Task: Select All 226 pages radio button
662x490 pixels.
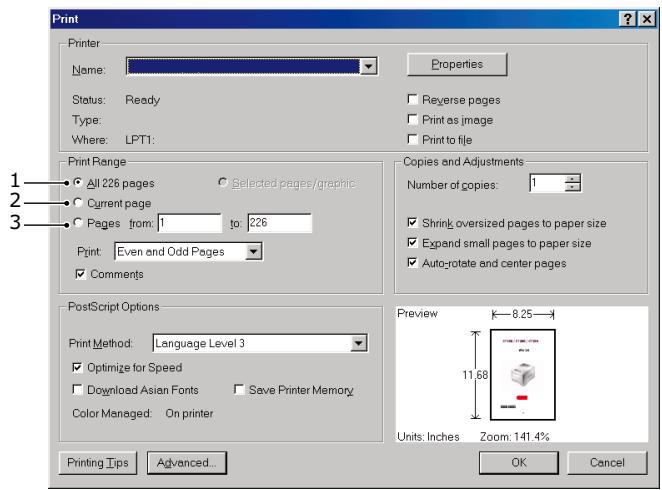Action: click(78, 182)
